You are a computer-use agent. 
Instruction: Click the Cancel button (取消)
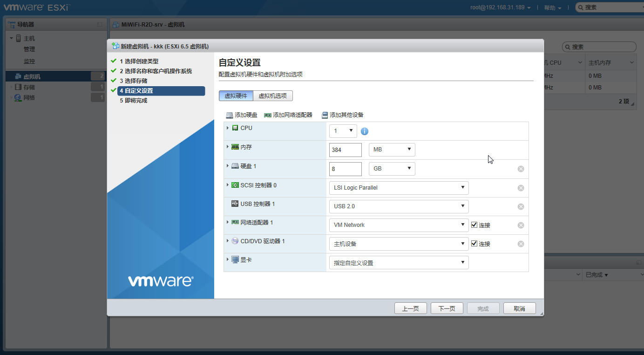coord(519,308)
